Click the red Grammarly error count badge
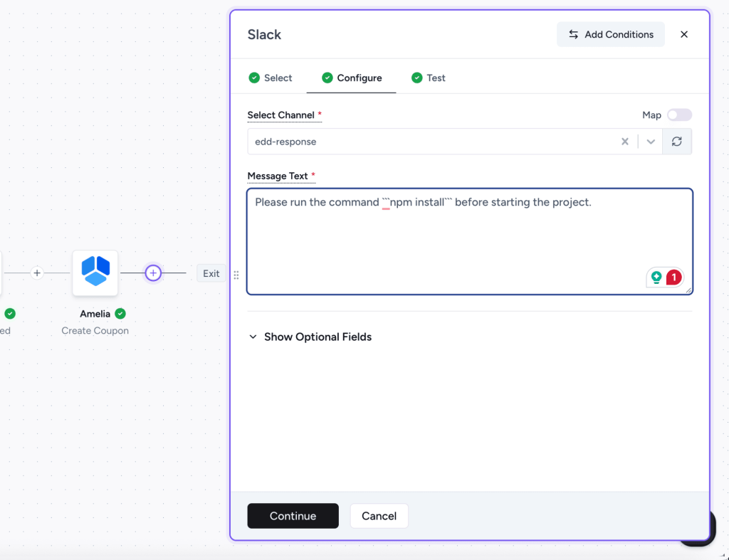The image size is (729, 560). pos(673,278)
